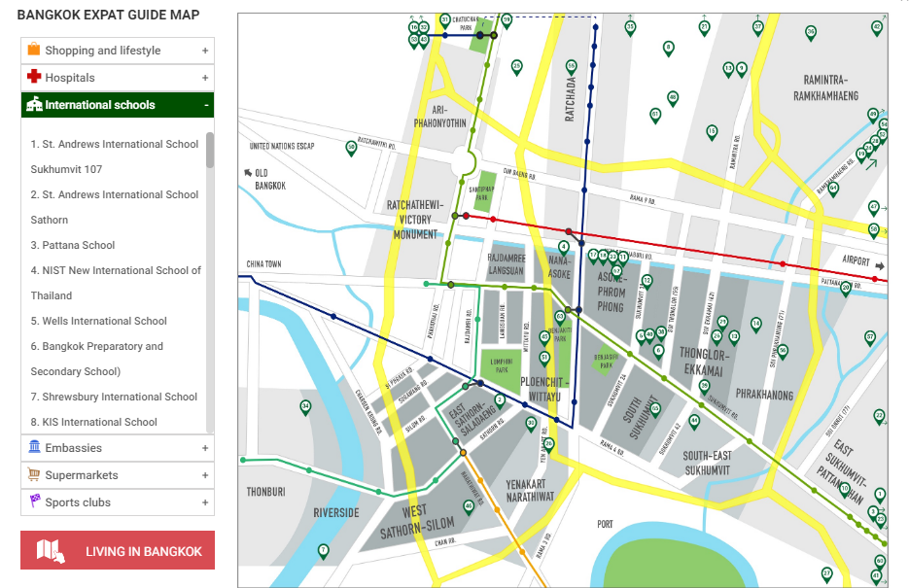The width and height of the screenshot is (909, 588).
Task: Open the Embassies accordion tab
Action: click(117, 448)
